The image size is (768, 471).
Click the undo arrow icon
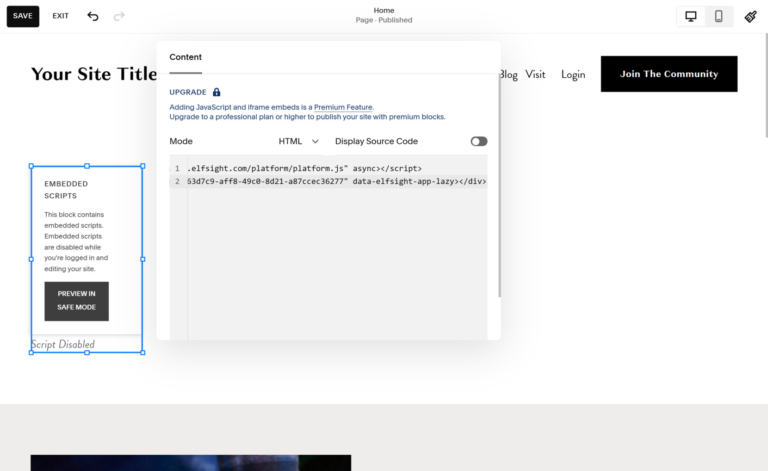(93, 16)
